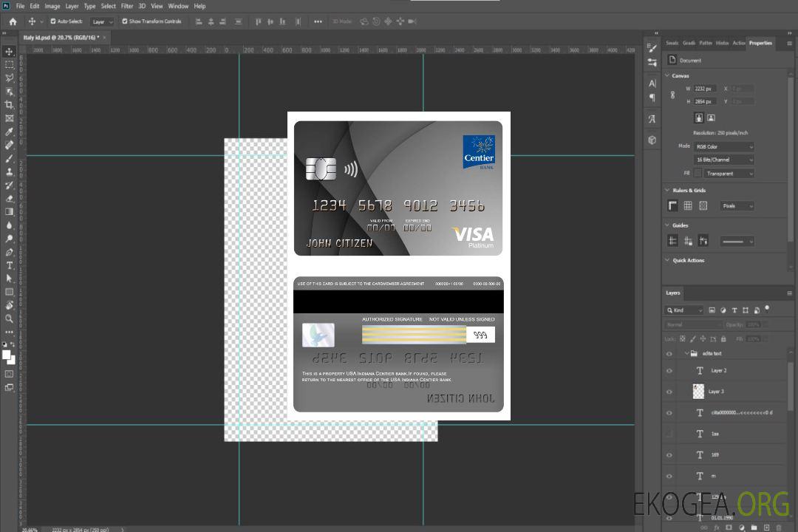
Task: Hide Layer 2 using its eye icon
Action: [x=669, y=371]
